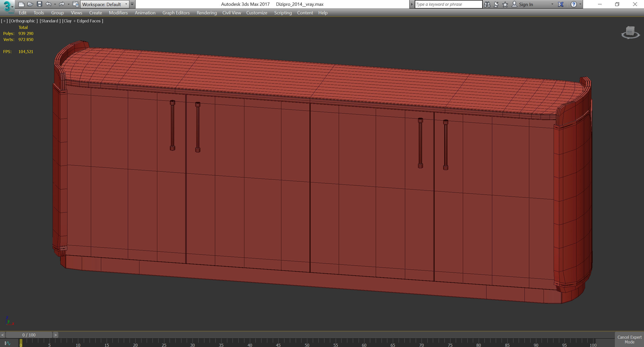Open the Rendering menu
644x347 pixels.
(x=207, y=13)
